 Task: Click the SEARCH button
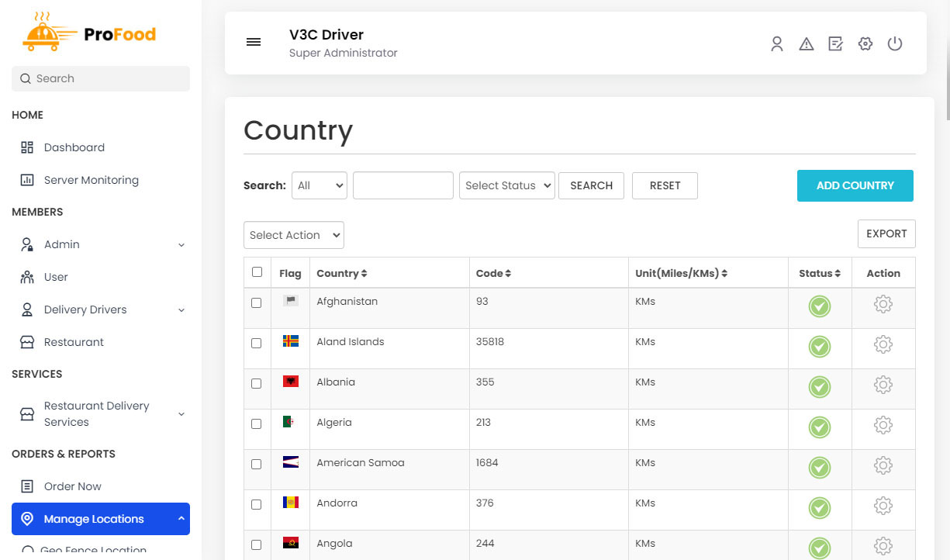(591, 185)
